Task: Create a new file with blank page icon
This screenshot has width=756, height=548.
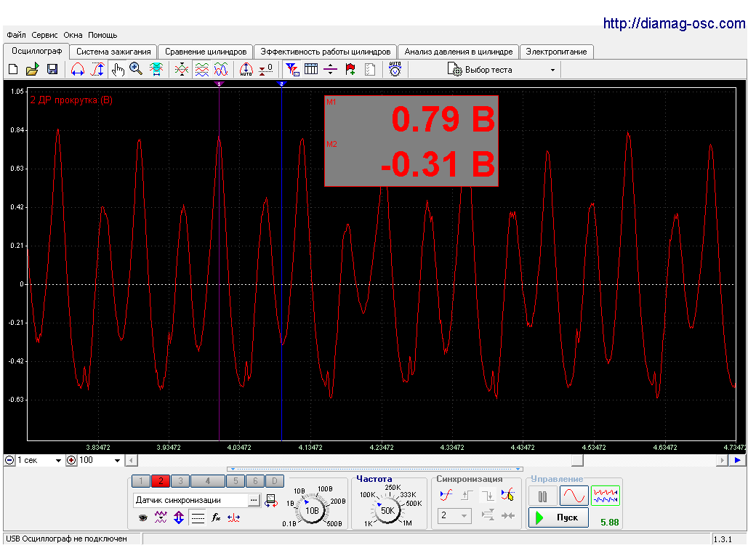Action: click(x=13, y=69)
